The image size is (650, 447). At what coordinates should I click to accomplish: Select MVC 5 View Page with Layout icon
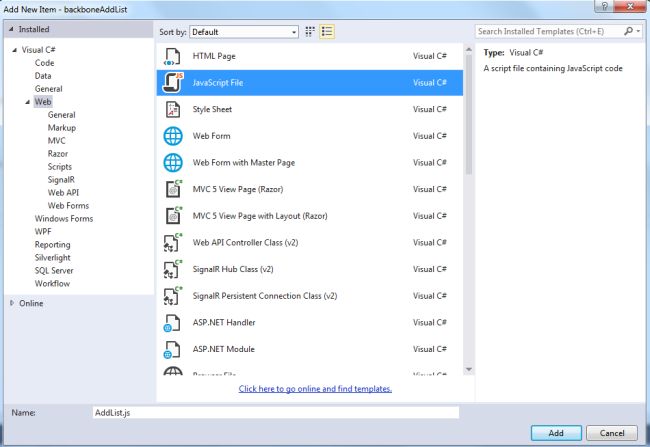(x=173, y=216)
